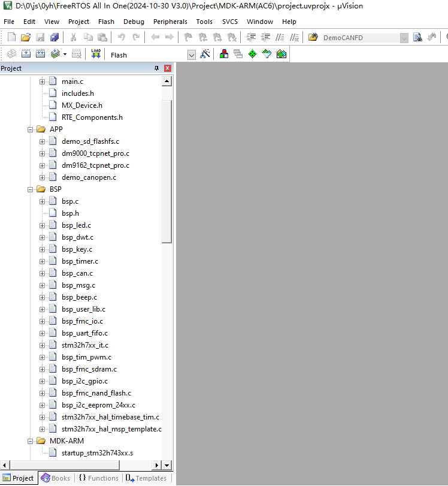The height and width of the screenshot is (486, 448).
Task: Open the Project menu
Action: 78,22
